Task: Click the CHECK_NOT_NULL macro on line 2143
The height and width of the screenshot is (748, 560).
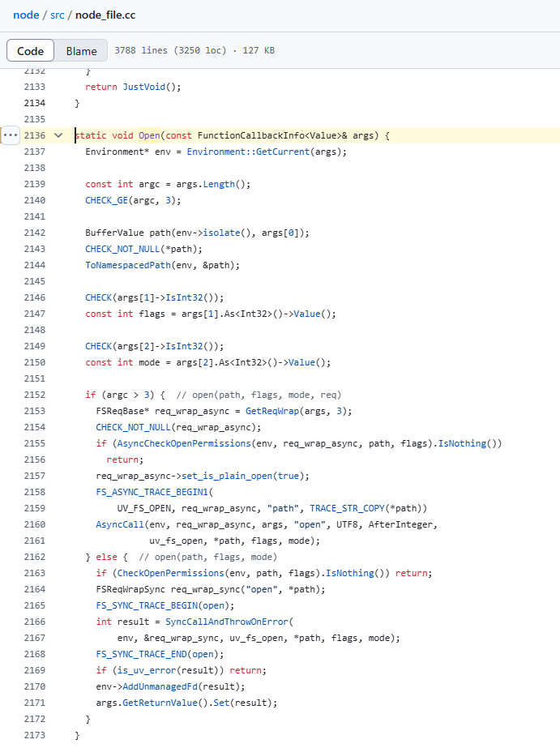Action: click(x=122, y=249)
